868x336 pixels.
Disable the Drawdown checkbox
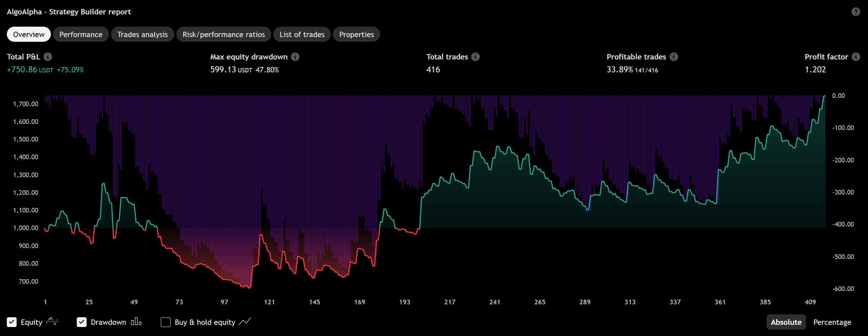tap(81, 322)
